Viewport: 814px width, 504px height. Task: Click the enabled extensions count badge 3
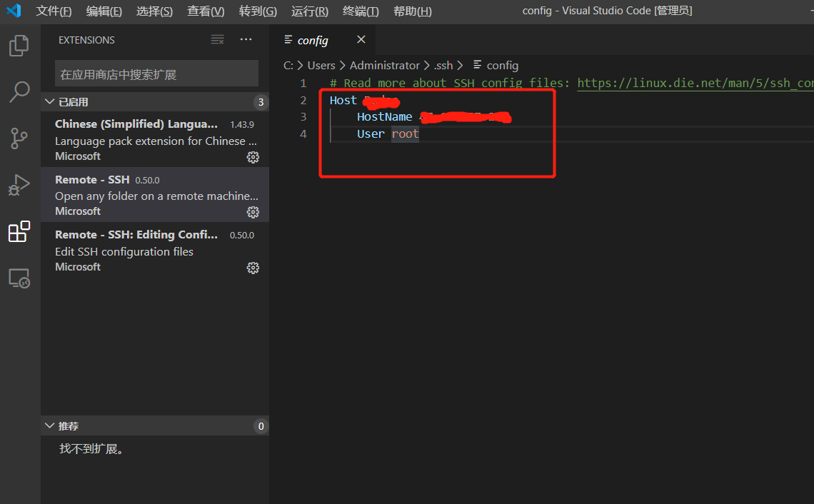coord(261,102)
